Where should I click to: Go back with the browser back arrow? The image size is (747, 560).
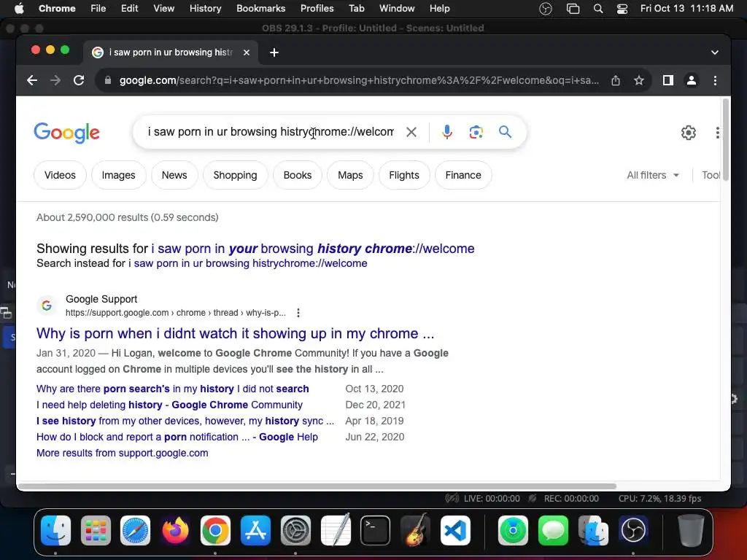[32, 80]
